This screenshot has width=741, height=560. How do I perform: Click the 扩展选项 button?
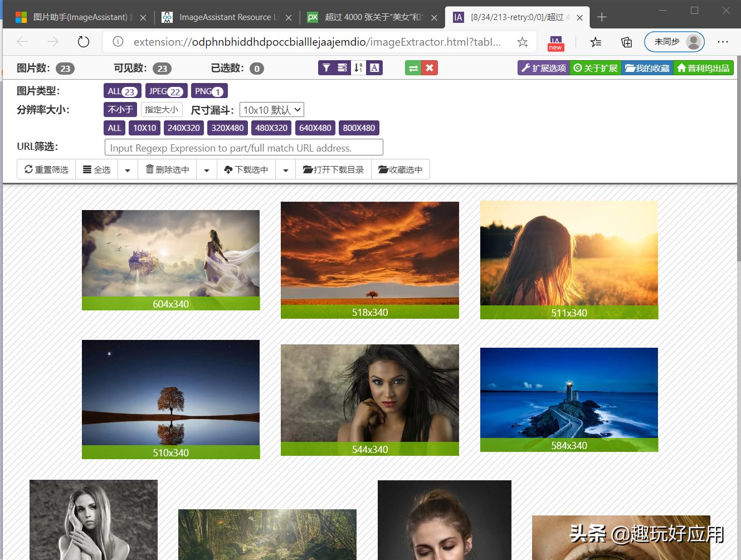tap(544, 68)
